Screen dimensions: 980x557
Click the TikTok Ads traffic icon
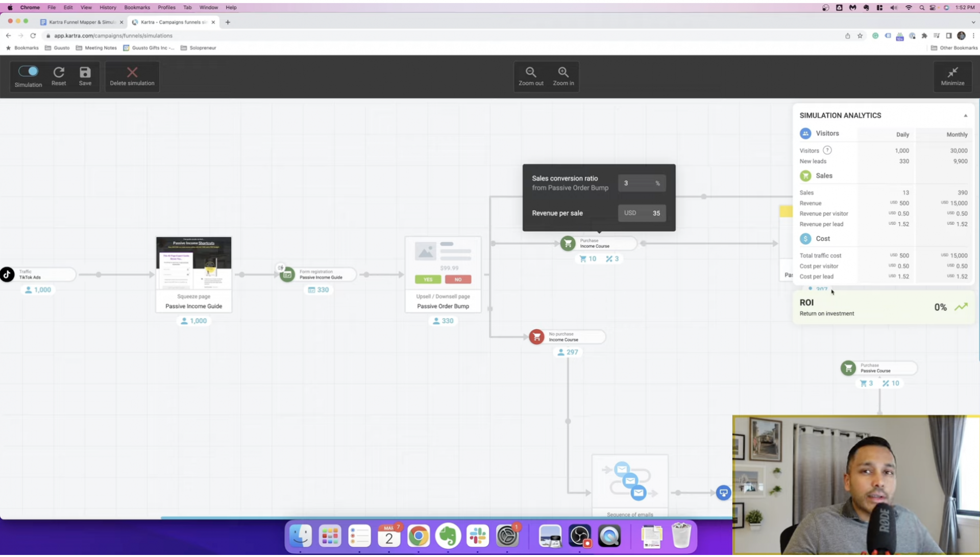click(7, 275)
